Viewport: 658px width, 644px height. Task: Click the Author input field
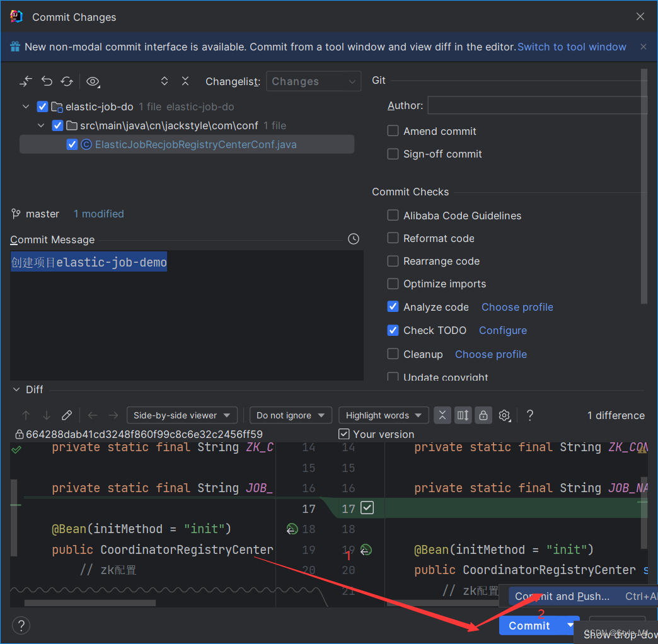[x=537, y=105]
